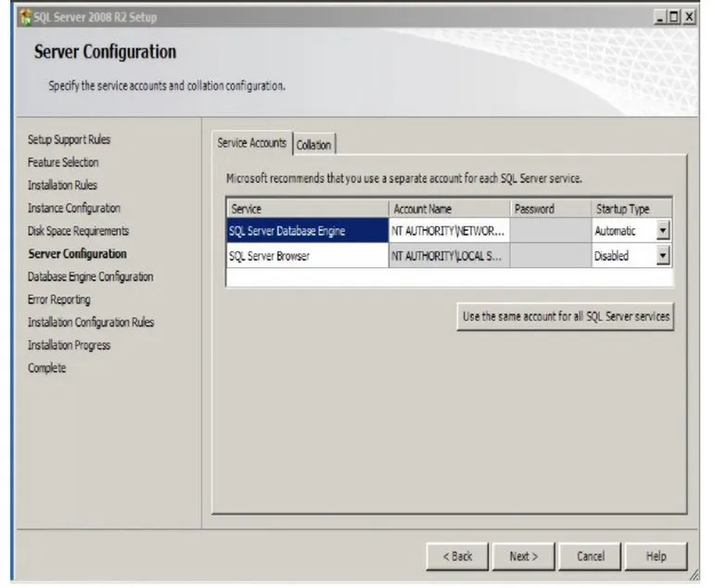715x588 pixels.
Task: Select the SQL Server Browser row
Action: (307, 255)
